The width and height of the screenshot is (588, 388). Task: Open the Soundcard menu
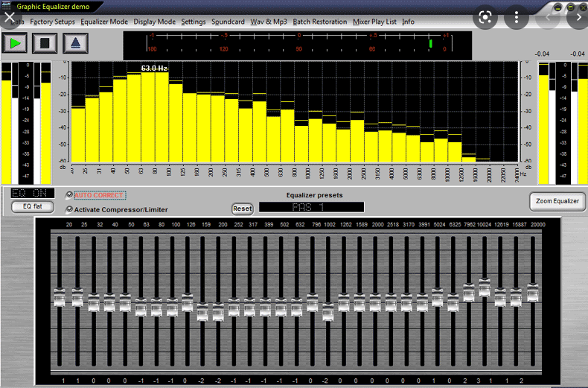228,22
